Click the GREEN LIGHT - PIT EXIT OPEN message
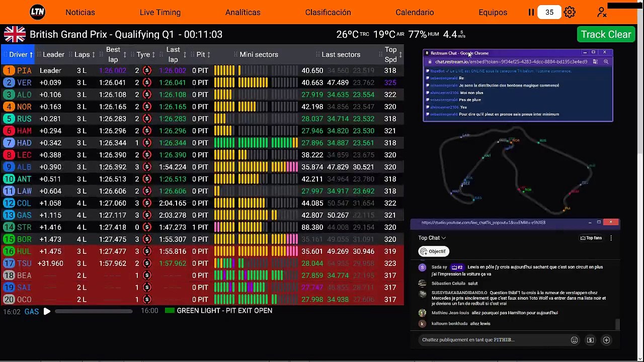Screen dimensions: 644x362 224,311
